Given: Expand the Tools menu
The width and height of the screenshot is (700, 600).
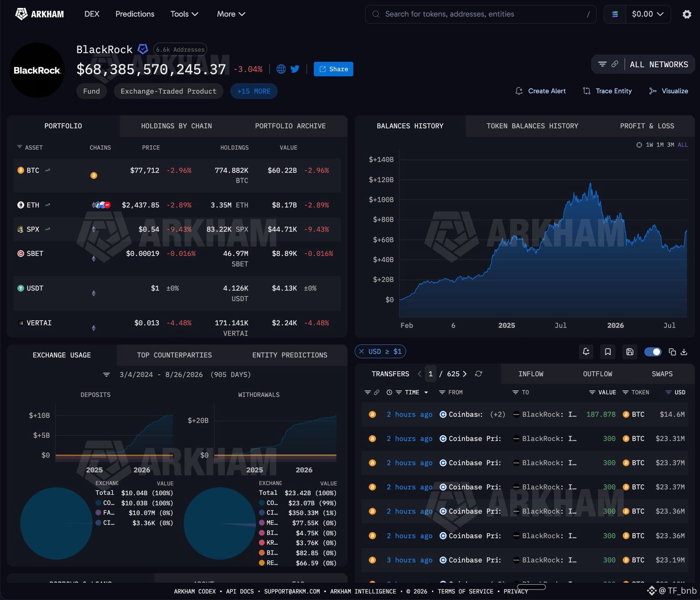Looking at the screenshot, I should [x=184, y=14].
